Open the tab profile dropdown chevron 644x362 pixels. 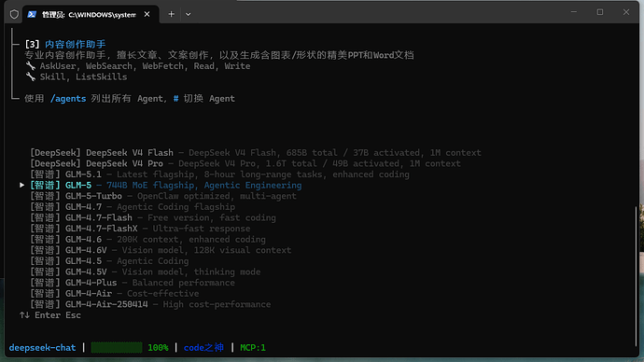(189, 14)
